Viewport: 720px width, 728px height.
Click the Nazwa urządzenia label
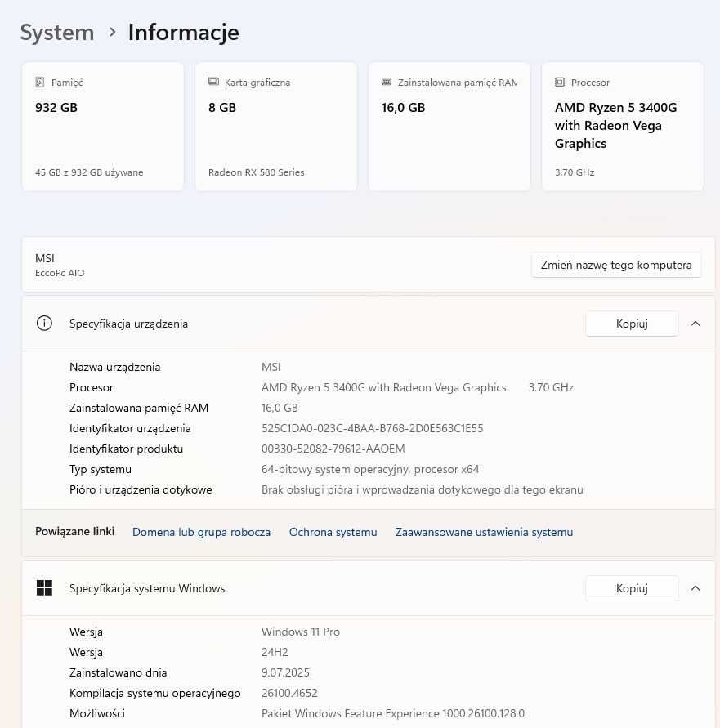click(x=114, y=367)
